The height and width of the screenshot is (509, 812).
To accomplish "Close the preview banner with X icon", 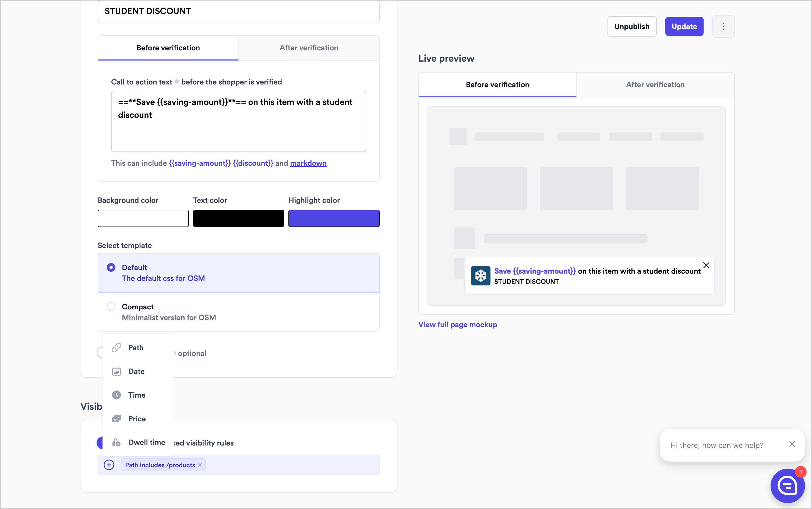I will tap(706, 265).
